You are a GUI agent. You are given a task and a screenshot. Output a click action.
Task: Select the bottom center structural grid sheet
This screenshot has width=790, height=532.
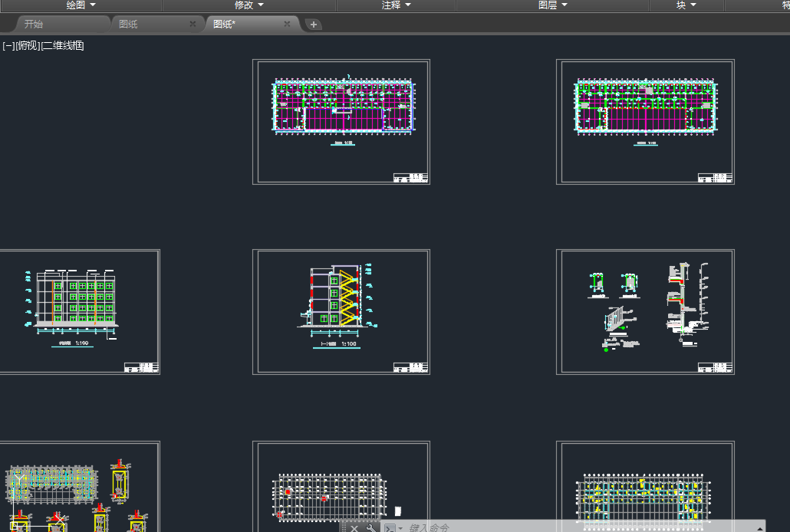(x=341, y=487)
